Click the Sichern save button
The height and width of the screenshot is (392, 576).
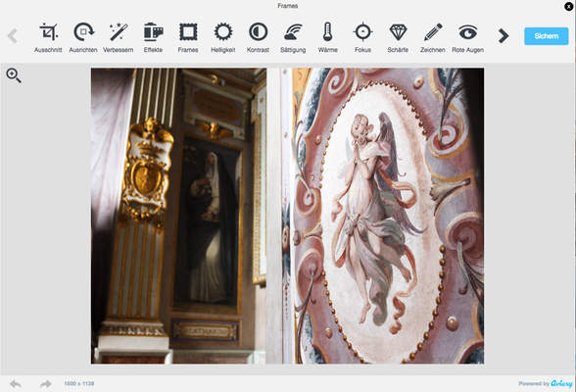(547, 36)
